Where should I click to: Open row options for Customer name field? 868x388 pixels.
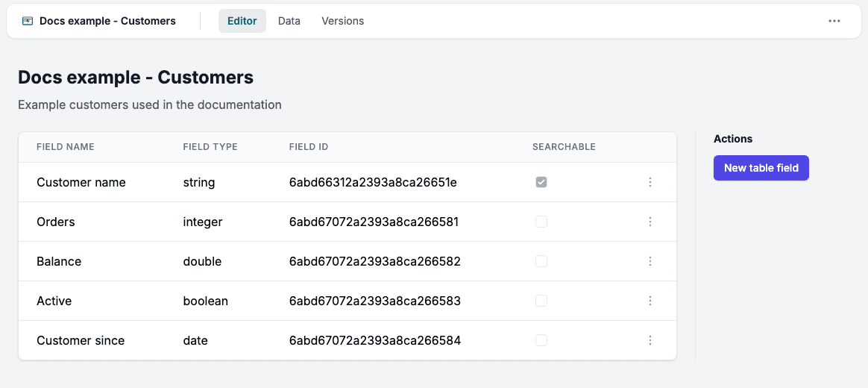650,182
